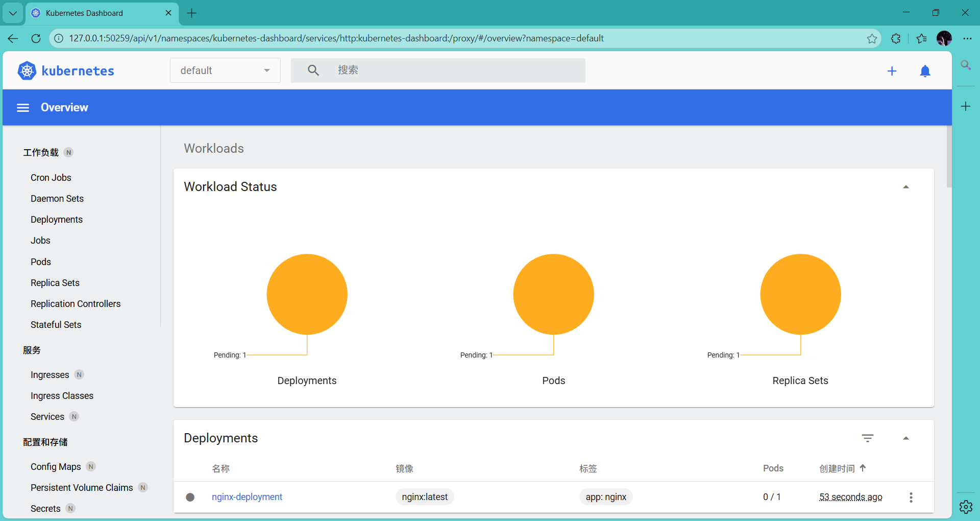Open Jobs in sidebar
The width and height of the screenshot is (980, 521).
tap(40, 241)
